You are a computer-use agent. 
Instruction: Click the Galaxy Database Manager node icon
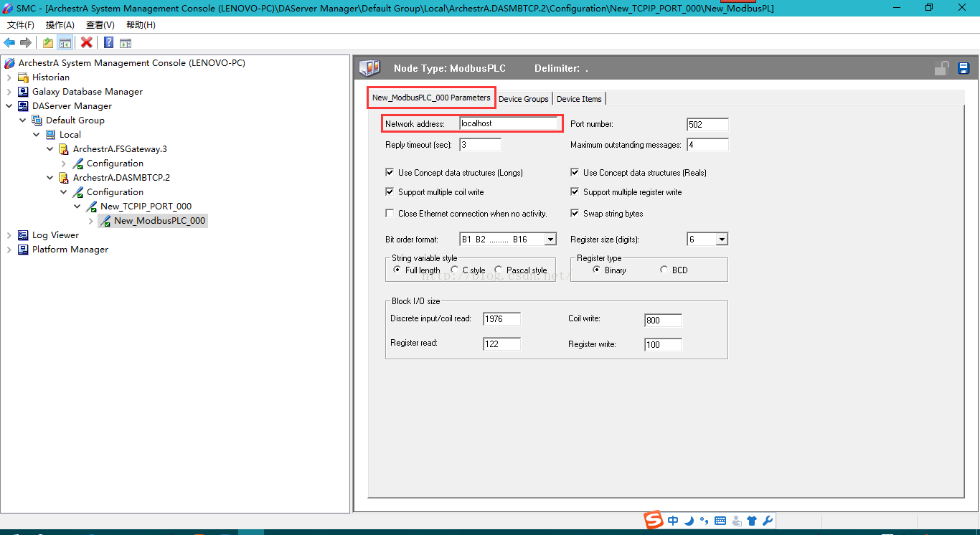24,92
